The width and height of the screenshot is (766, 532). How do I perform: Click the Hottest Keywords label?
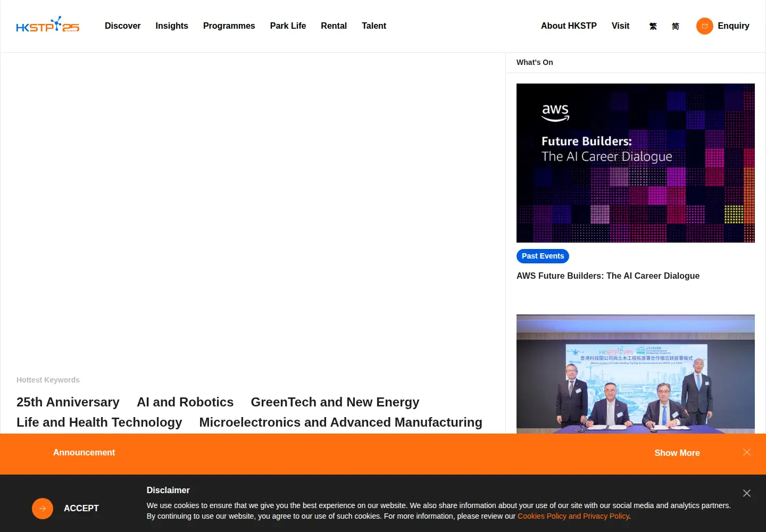pyautogui.click(x=48, y=380)
